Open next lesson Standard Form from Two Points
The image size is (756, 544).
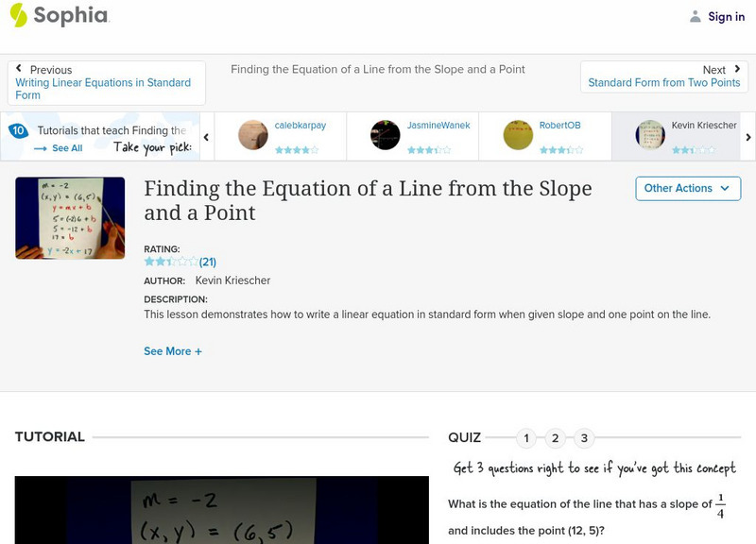point(663,83)
